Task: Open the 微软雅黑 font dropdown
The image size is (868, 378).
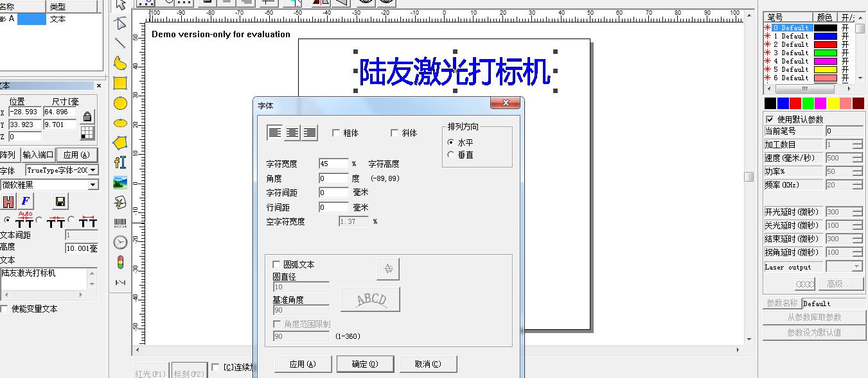Action: [x=93, y=185]
